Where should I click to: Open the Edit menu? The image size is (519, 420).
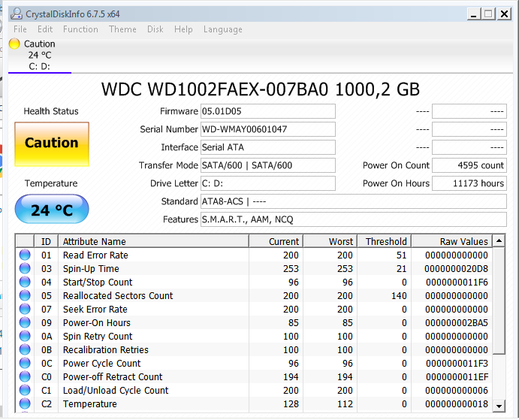(x=45, y=29)
